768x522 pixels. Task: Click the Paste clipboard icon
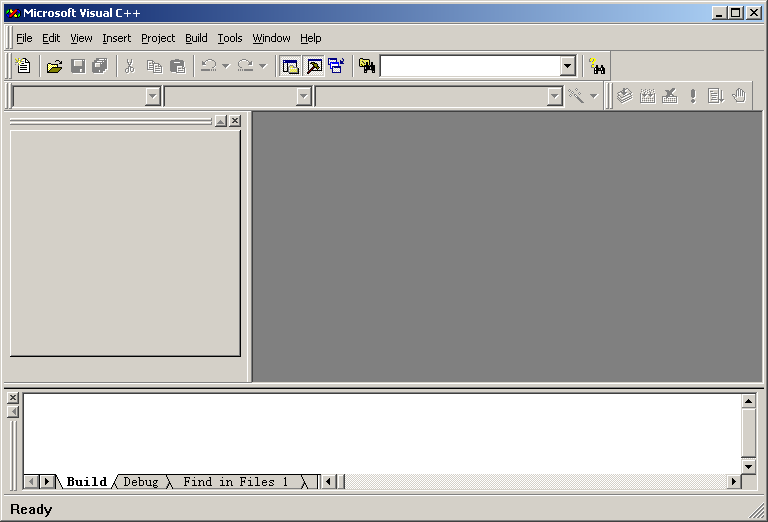point(177,66)
